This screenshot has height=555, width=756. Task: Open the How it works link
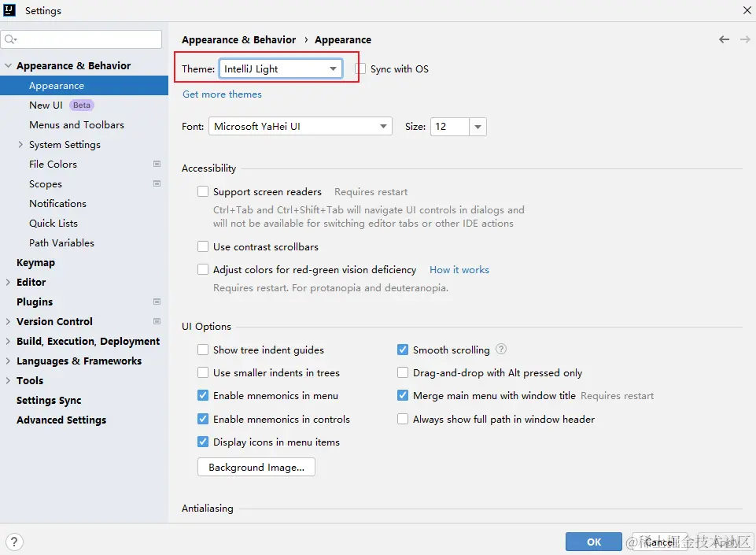(459, 270)
